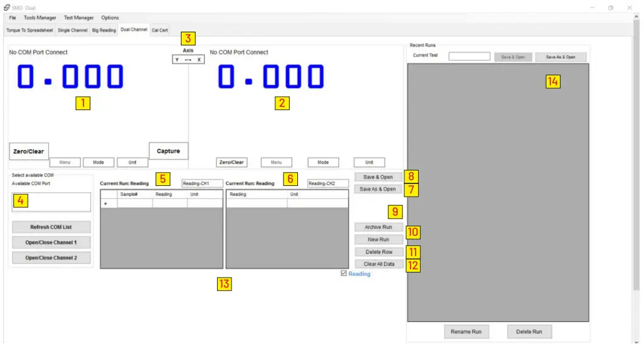This screenshot has height=349, width=644.
Task: Click the SMD Dual app icon in title bar
Action: pyautogui.click(x=6, y=8)
